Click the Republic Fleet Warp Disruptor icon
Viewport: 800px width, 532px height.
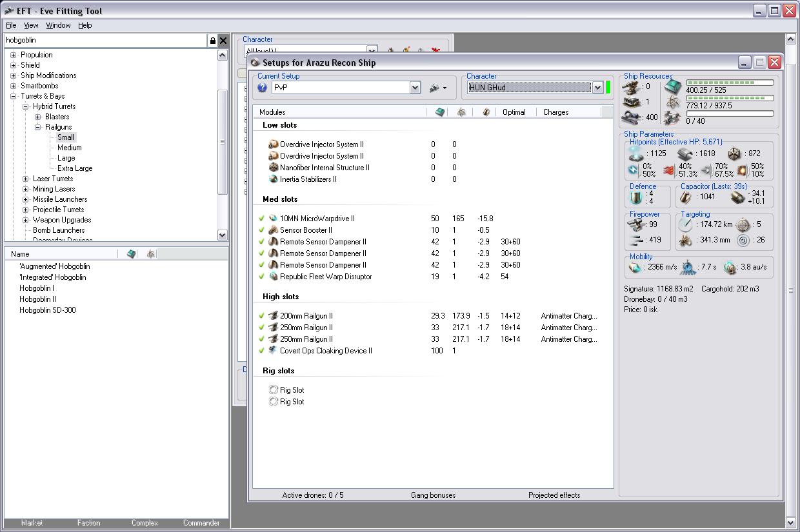tap(274, 277)
